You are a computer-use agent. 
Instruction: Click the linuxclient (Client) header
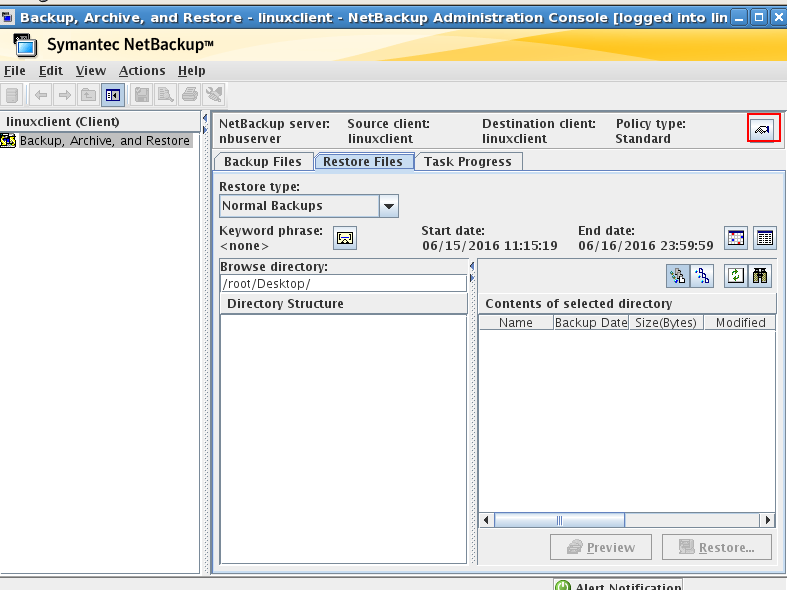tap(100, 122)
